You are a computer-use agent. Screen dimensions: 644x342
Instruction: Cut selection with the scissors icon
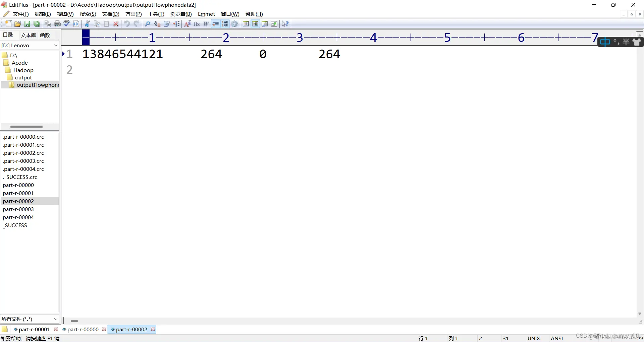pyautogui.click(x=87, y=24)
